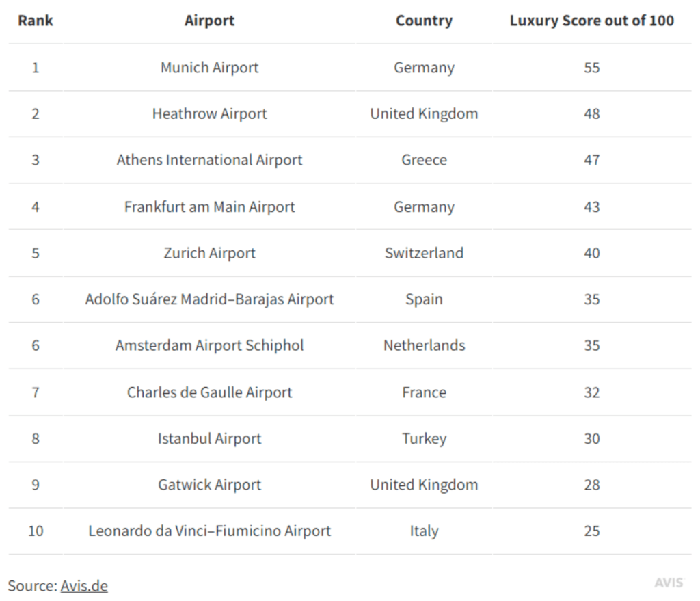This screenshot has height=601, width=700.
Task: Click the AVIS watermark logo
Action: [x=669, y=583]
